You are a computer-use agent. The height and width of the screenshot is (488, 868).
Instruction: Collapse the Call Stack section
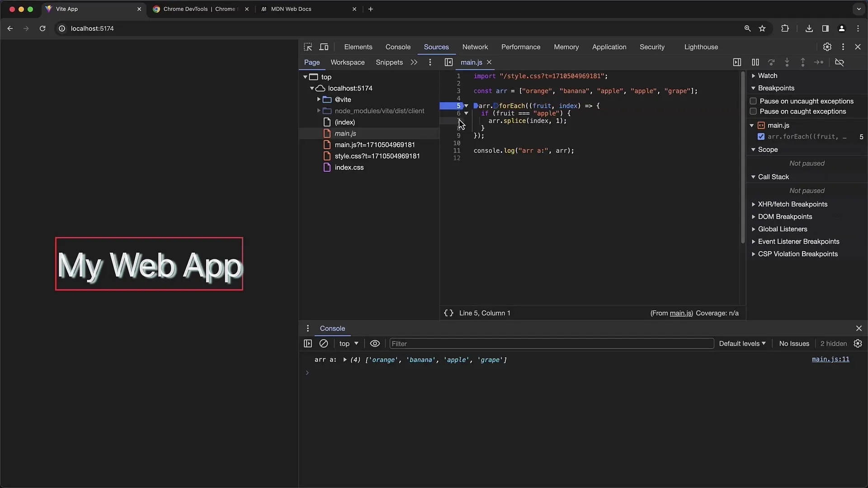[x=753, y=177]
